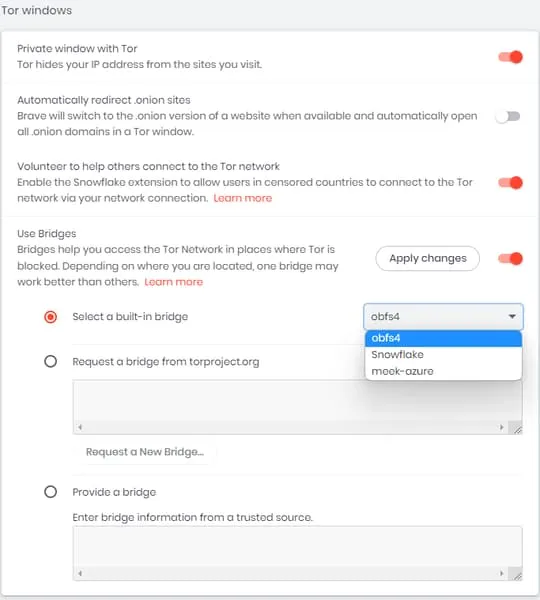Viewport: 540px width, 600px height.
Task: Choose Request a bridge from torproject.org radio
Action: tap(51, 361)
